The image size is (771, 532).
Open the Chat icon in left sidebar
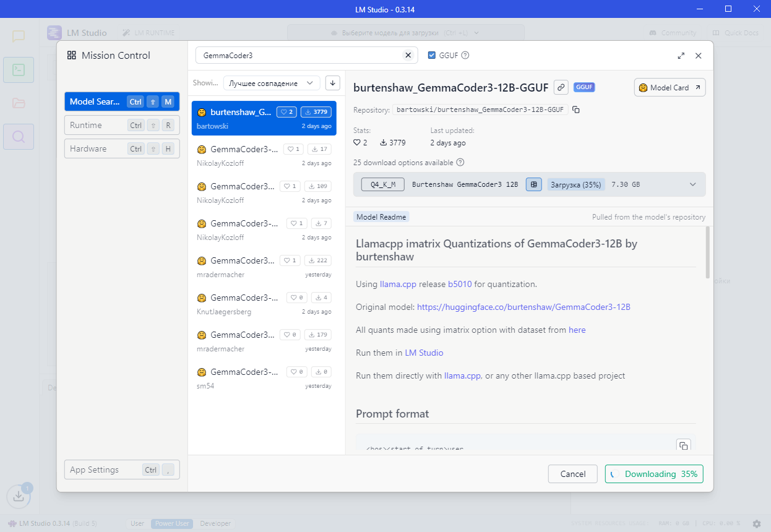(19, 36)
